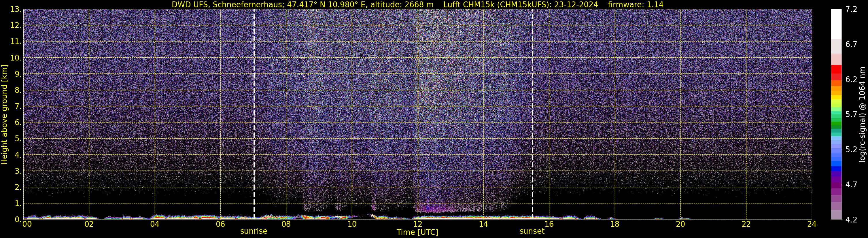This screenshot has height=238, width=868.
Task: Click the time axis tick '20'
Action: point(680,224)
